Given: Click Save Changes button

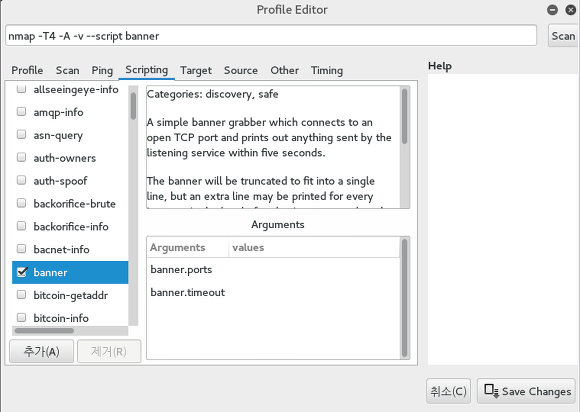Looking at the screenshot, I should [x=526, y=391].
